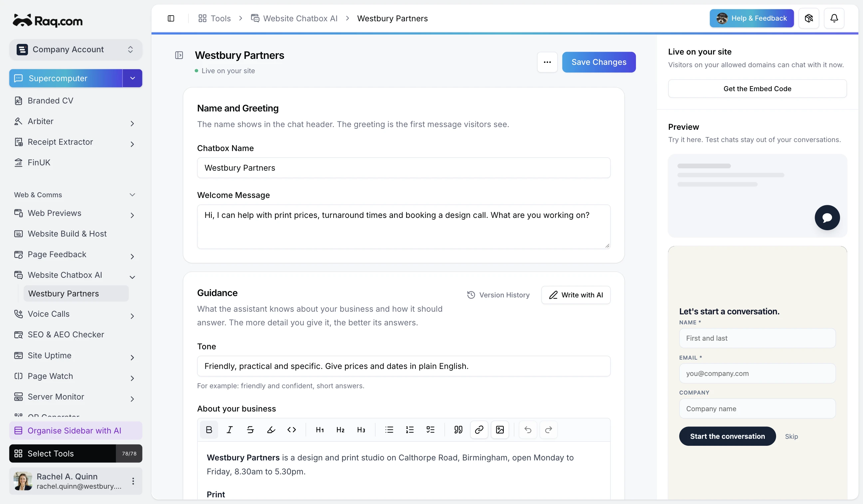Apply Heading 3 style
Viewport: 863px width, 504px height.
click(x=361, y=430)
